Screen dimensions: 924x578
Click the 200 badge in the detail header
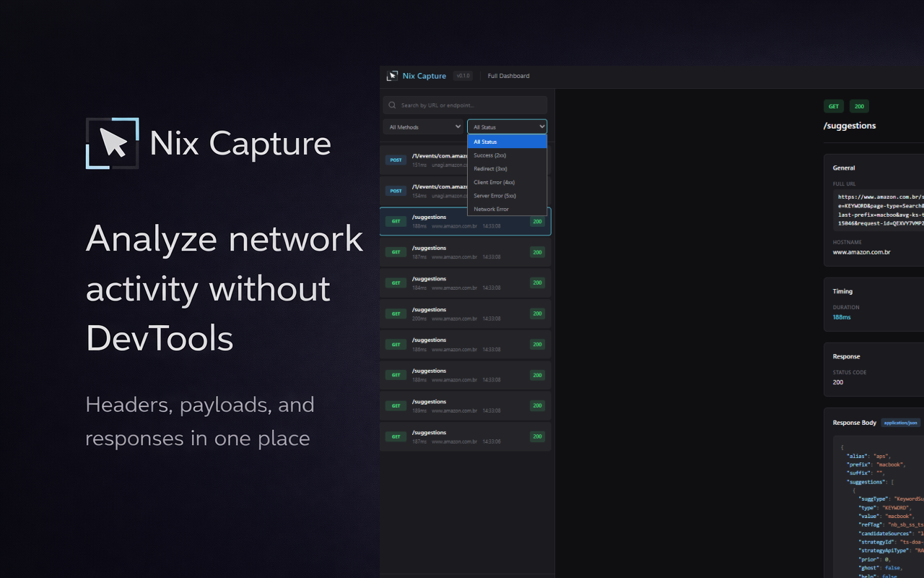(x=859, y=106)
